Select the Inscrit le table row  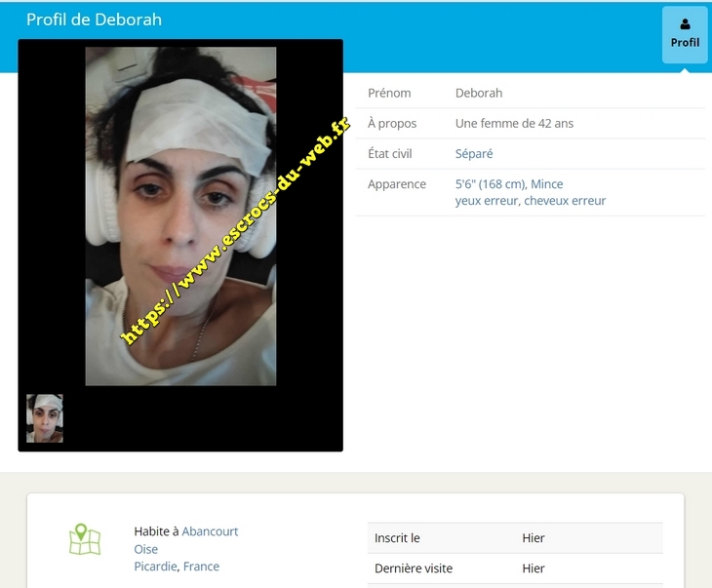[515, 538]
